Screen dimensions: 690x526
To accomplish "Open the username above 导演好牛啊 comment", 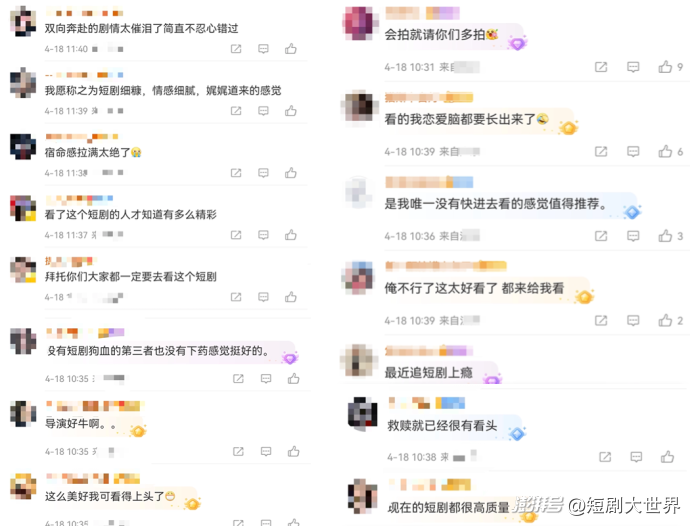I will [94, 406].
